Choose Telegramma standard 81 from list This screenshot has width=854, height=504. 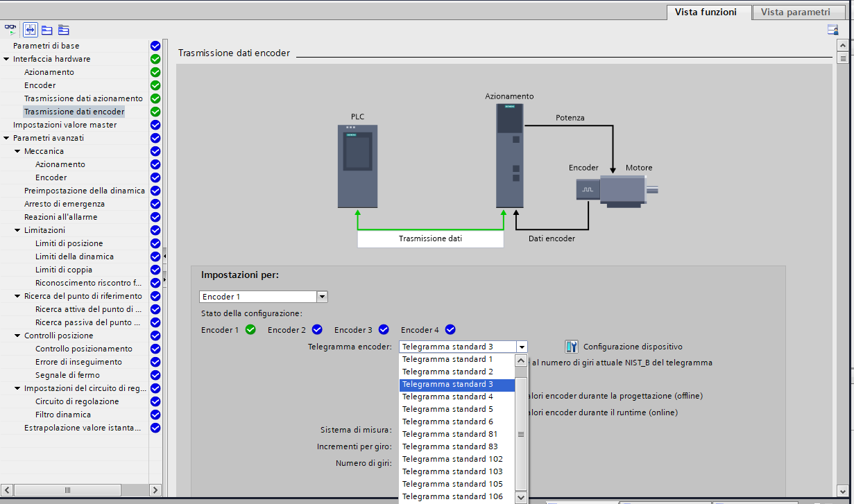tap(450, 434)
